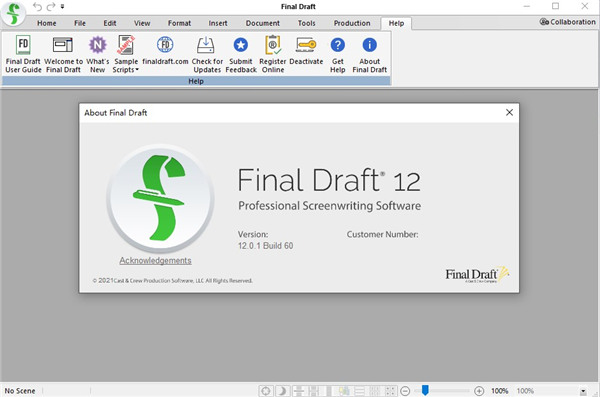Click the zoom out minus button
Viewport: 600px width, 397px height.
[x=405, y=391]
